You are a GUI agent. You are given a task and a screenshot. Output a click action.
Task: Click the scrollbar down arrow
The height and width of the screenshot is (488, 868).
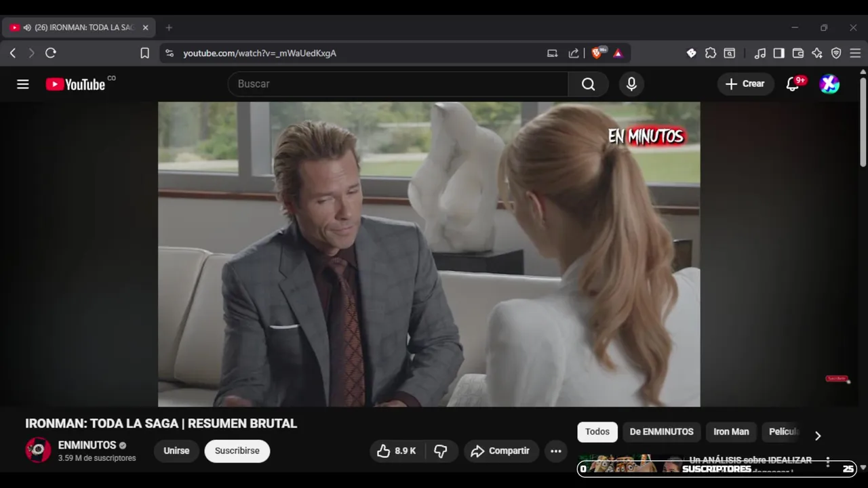[x=863, y=468]
